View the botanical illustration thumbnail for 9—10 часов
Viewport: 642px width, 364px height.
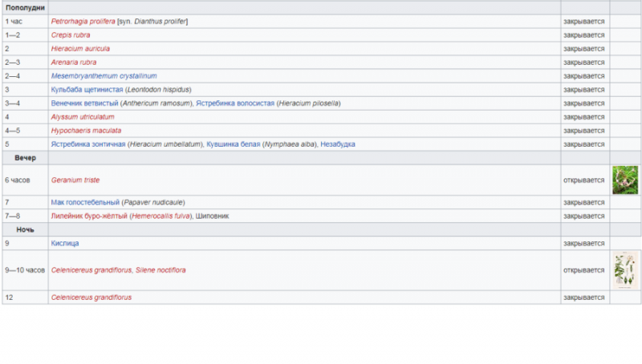tap(625, 270)
